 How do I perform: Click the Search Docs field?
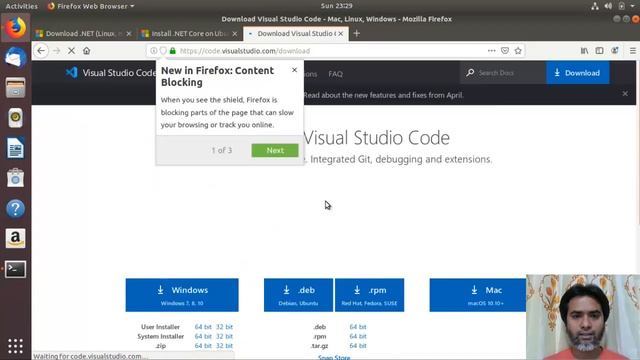click(x=503, y=73)
